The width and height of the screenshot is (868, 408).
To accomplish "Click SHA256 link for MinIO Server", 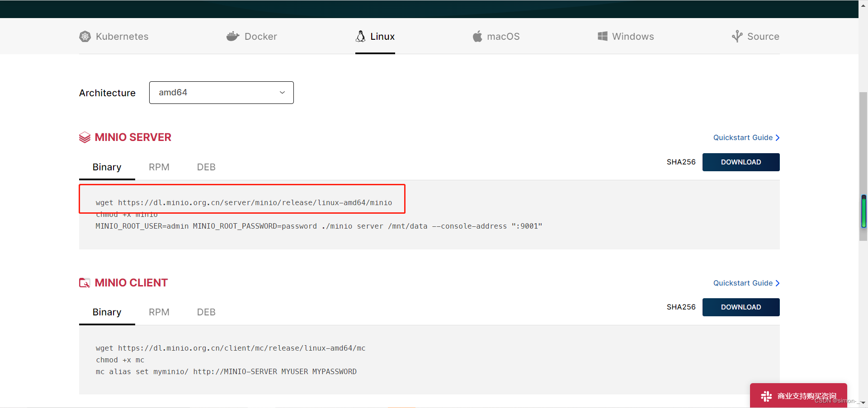I will (681, 162).
